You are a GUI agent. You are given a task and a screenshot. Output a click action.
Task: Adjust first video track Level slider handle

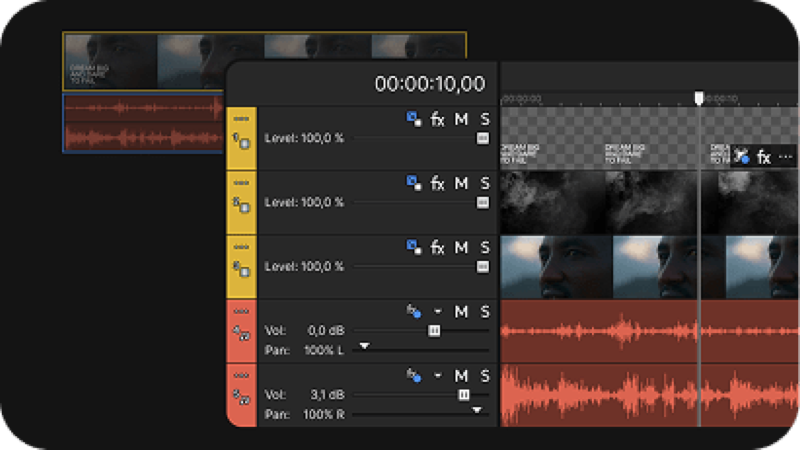point(483,138)
